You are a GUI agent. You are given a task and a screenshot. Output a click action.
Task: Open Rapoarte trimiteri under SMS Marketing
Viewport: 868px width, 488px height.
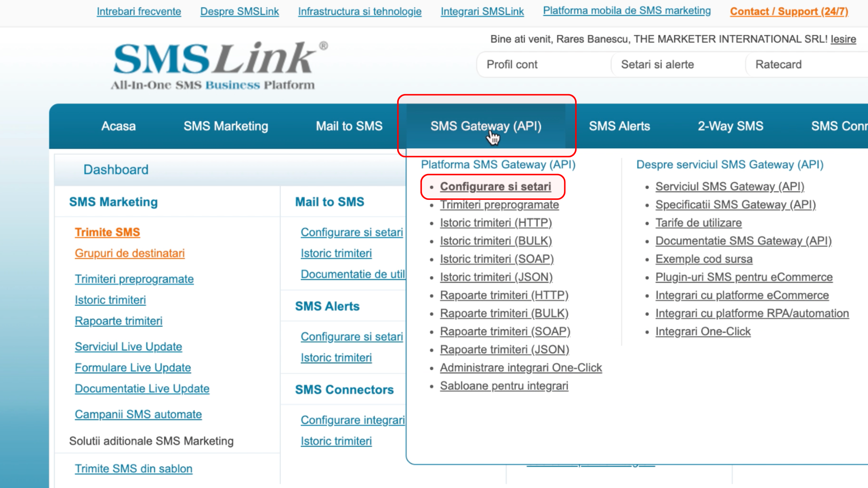point(119,321)
